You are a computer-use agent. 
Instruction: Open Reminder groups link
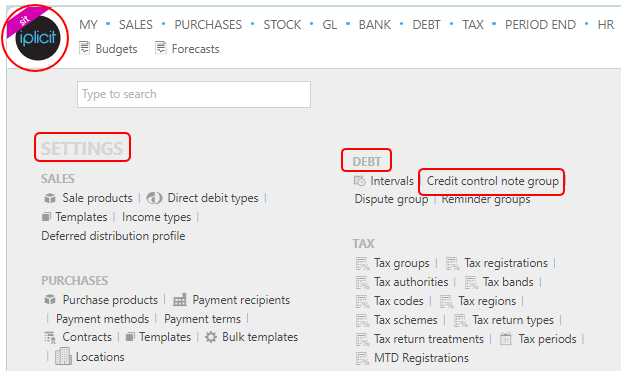pyautogui.click(x=486, y=199)
